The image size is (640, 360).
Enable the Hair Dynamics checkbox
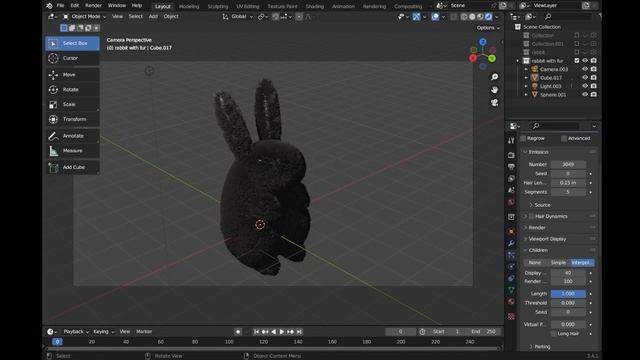click(x=531, y=216)
